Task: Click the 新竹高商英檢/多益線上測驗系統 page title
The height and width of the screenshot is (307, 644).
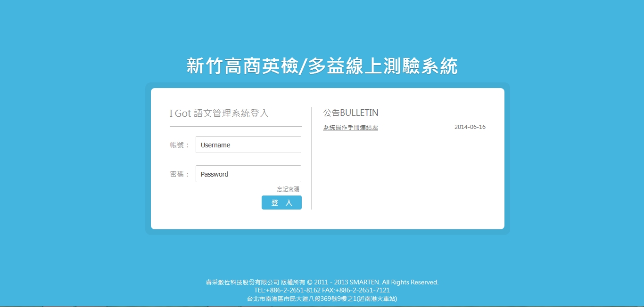Action: [x=322, y=66]
